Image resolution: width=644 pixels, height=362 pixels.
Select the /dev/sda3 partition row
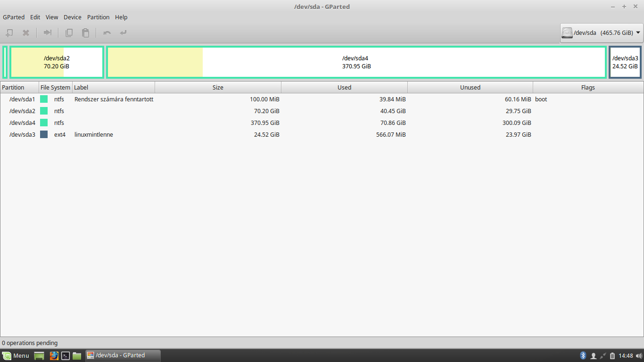(322, 135)
